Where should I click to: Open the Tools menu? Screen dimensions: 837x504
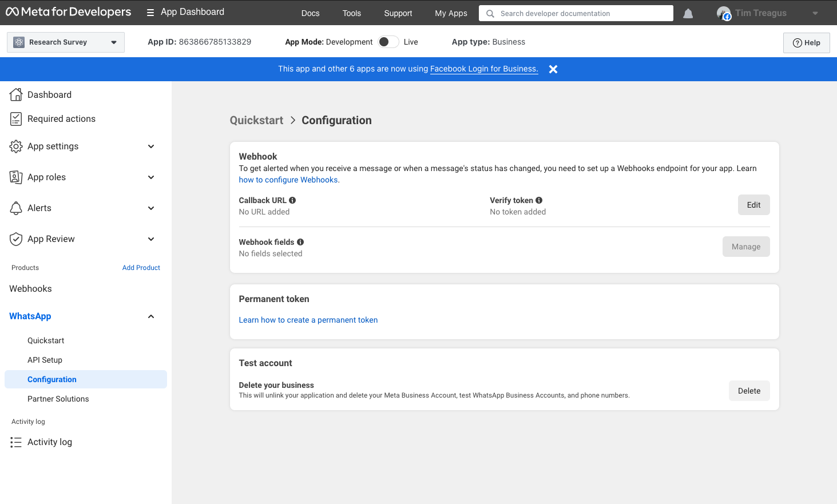352,13
